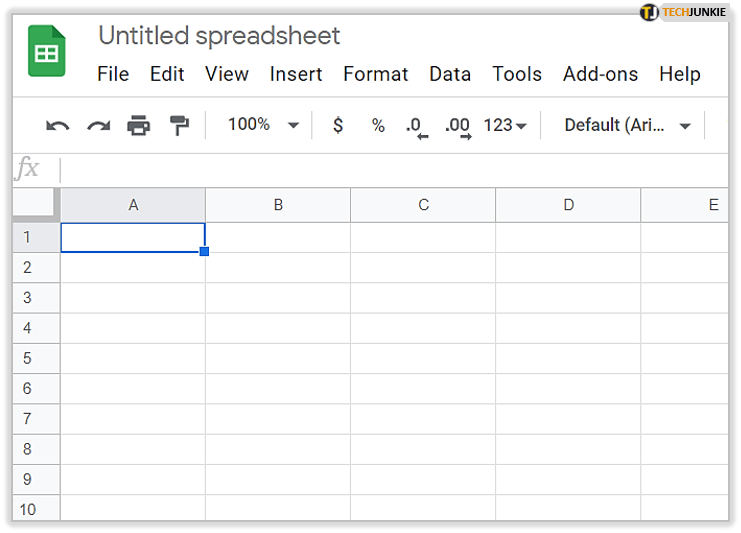Rename the Untitled spreadsheet title
The height and width of the screenshot is (533, 741).
point(219,36)
